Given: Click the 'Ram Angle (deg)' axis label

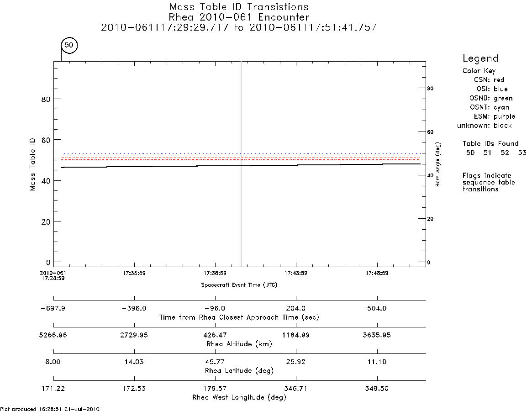Looking at the screenshot, I should coord(437,164).
